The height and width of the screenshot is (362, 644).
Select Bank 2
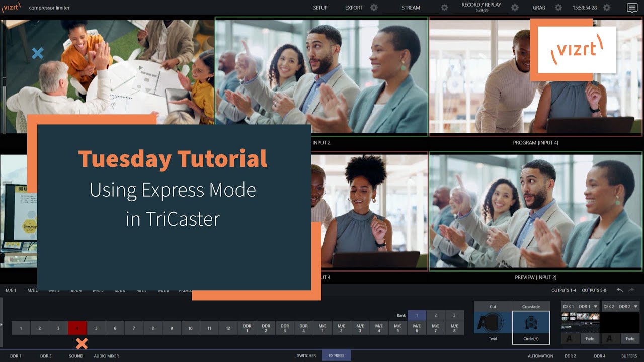[435, 315]
